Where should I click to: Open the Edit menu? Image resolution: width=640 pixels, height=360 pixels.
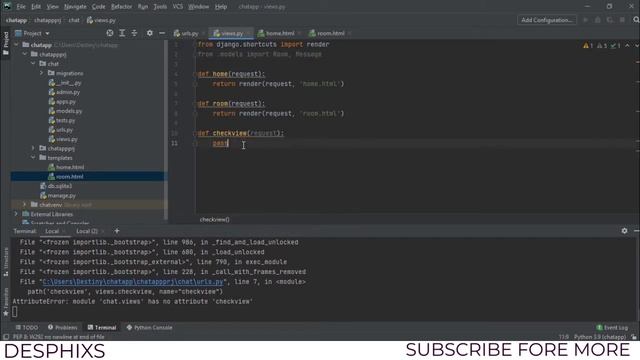36,7
